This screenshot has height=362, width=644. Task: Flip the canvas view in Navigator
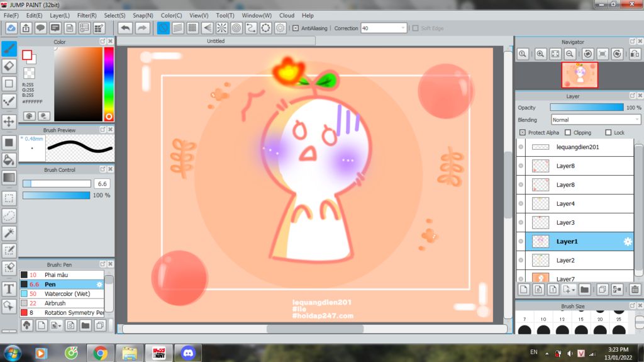tap(635, 54)
